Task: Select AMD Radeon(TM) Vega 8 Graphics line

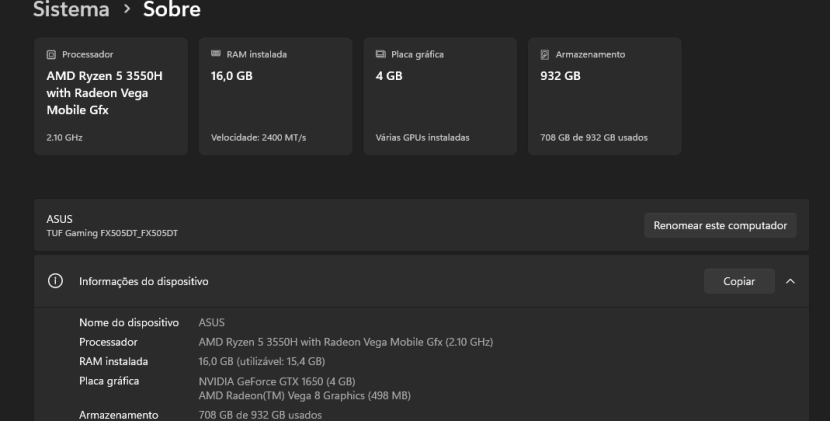Action: (x=304, y=396)
